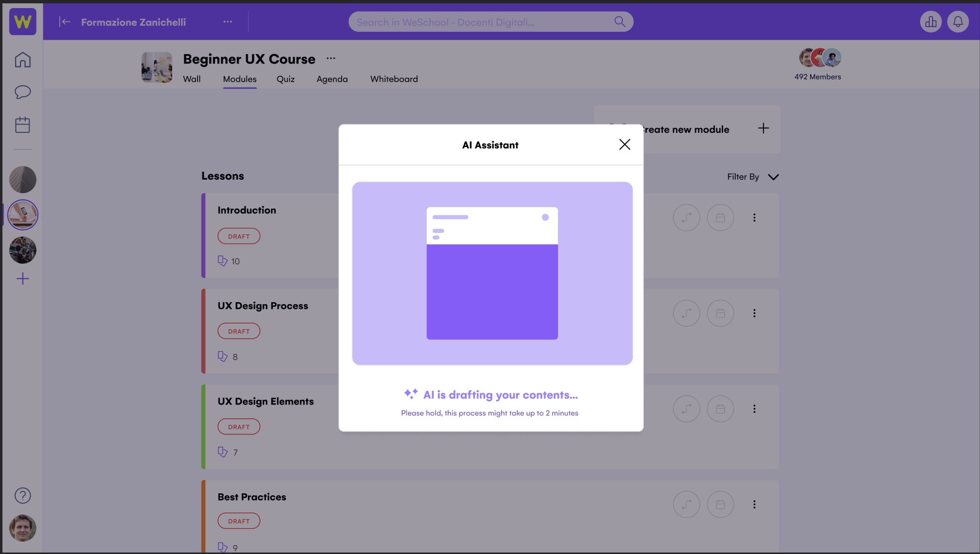The height and width of the screenshot is (554, 980).
Task: Open Beginner UX Course options menu
Action: (x=331, y=58)
